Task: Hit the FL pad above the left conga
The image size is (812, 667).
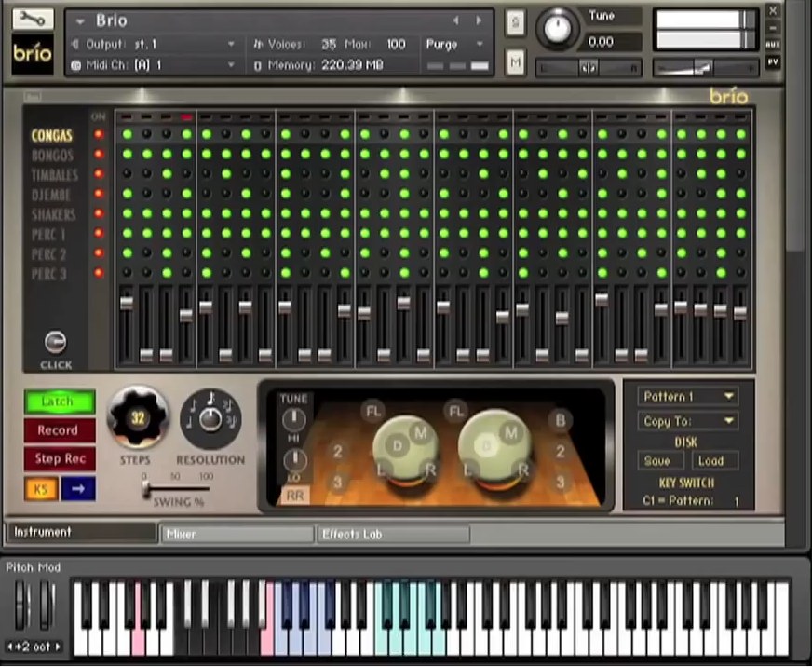Action: point(372,412)
